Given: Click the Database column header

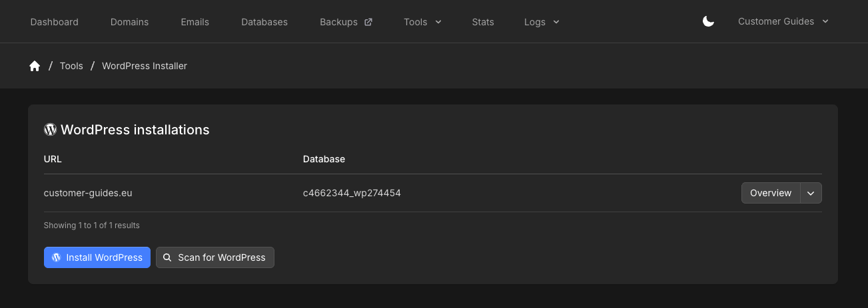Looking at the screenshot, I should (324, 159).
